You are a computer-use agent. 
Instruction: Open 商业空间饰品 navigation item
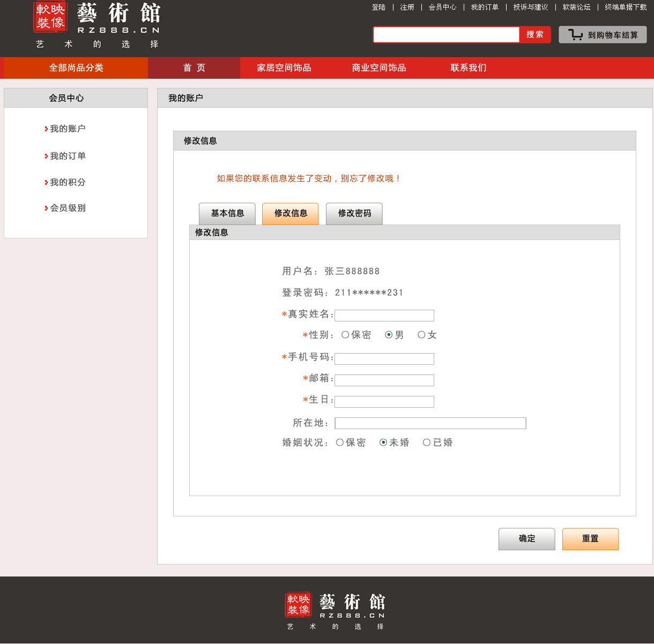(379, 68)
